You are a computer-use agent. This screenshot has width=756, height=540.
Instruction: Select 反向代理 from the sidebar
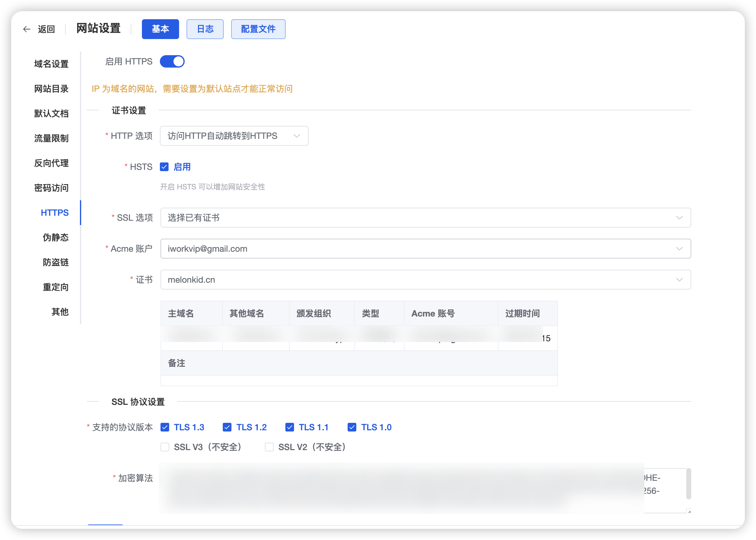coord(51,163)
